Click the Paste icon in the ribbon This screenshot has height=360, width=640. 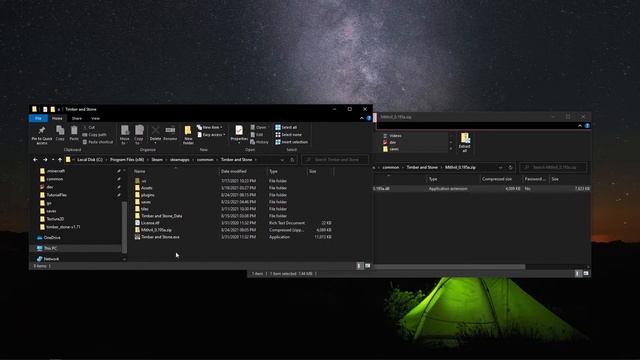[74, 130]
